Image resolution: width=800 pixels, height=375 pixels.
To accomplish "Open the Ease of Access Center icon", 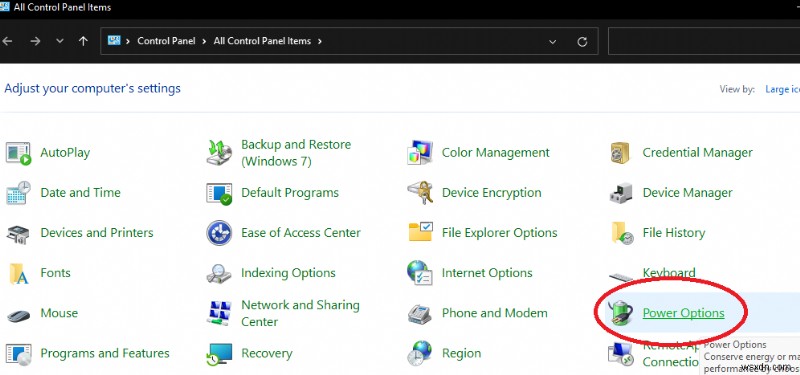I will pos(219,233).
